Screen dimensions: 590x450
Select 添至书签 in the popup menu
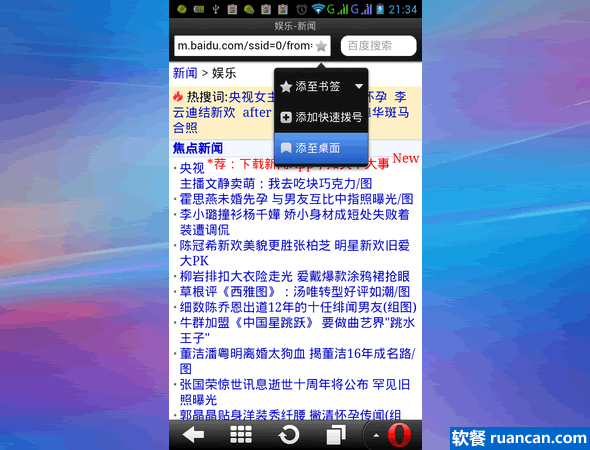pyautogui.click(x=318, y=87)
